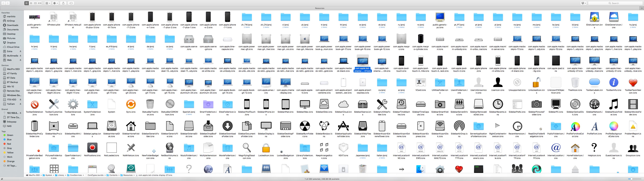This screenshot has height=181, width=644.
Task: Open Downloads in the sidebar Favorites
Action: click(x=13, y=25)
